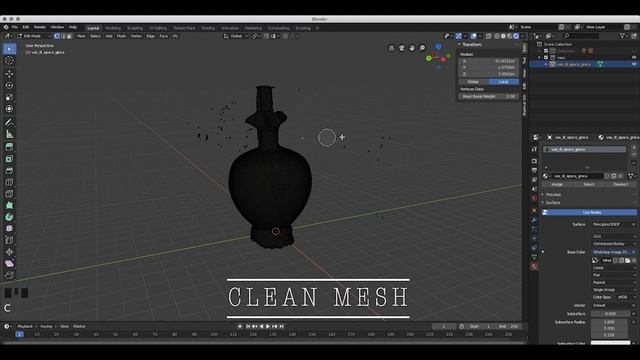Expand the vasi_di_epoca_greca outliner row

(x=546, y=64)
